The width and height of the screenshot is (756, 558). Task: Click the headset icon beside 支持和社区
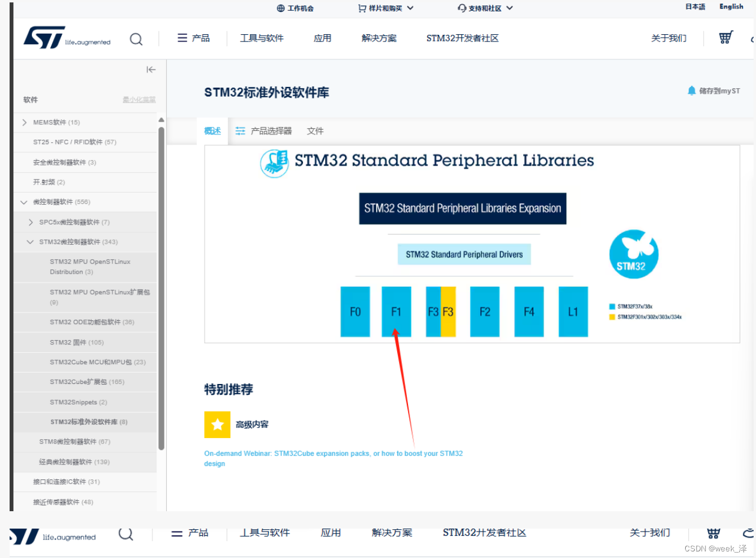click(x=461, y=8)
